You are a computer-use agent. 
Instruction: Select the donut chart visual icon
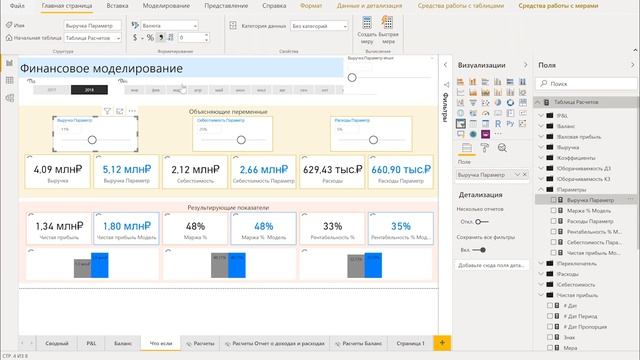point(510,102)
